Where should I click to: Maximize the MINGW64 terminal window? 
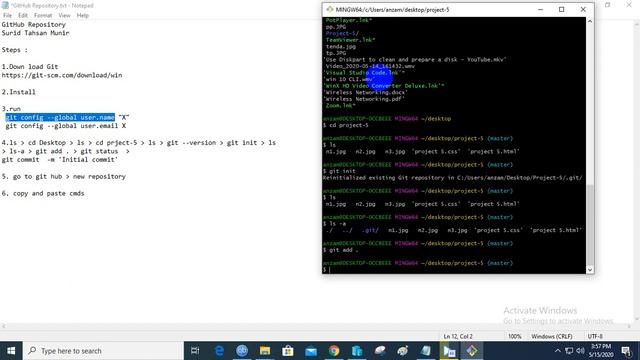pyautogui.click(x=562, y=9)
